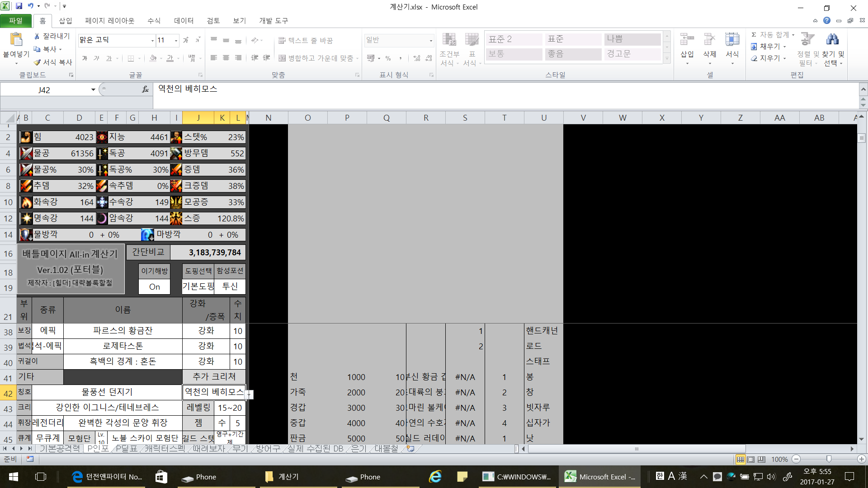Screen dimensions: 868x488
Task: Open the Name Box dropdown arrow
Action: (x=93, y=89)
